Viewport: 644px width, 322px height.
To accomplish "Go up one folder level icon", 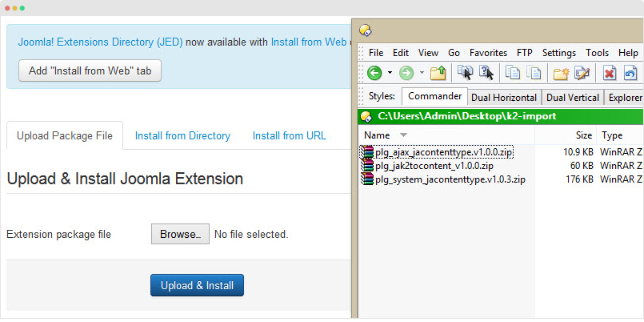I will pos(438,73).
